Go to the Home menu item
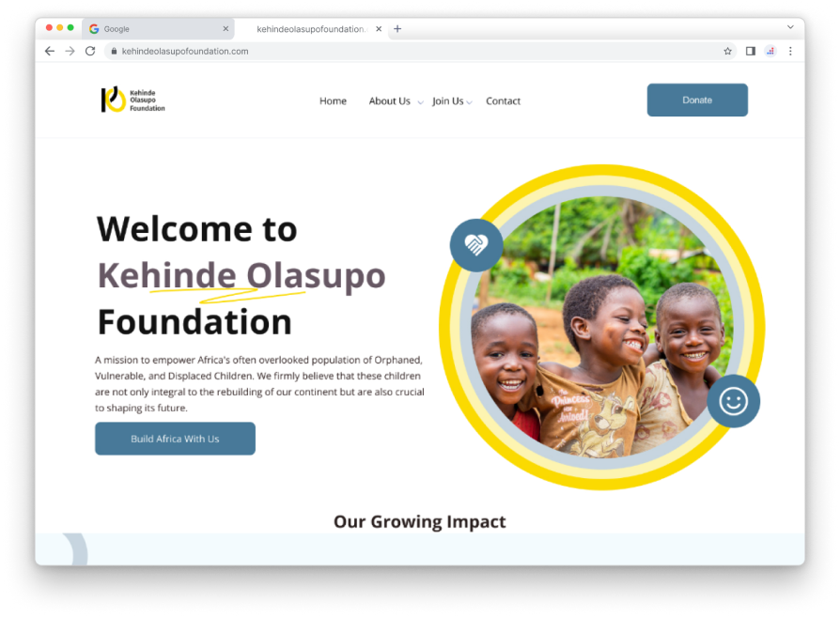 click(333, 100)
